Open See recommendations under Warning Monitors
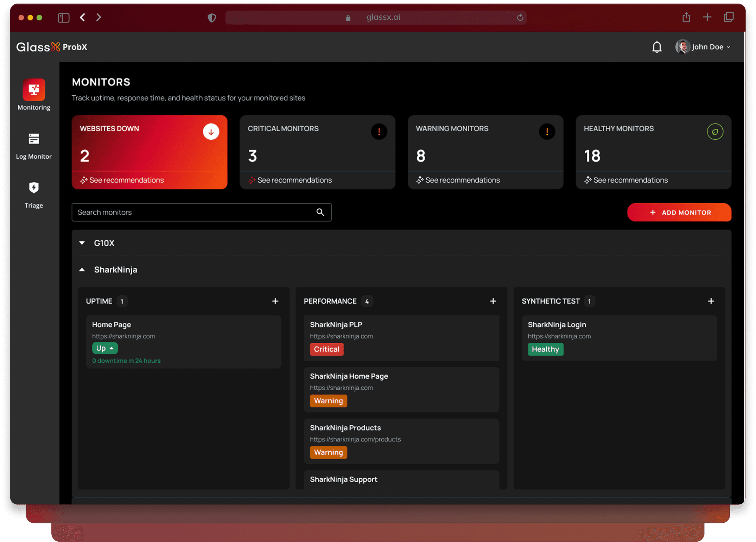 458,180
